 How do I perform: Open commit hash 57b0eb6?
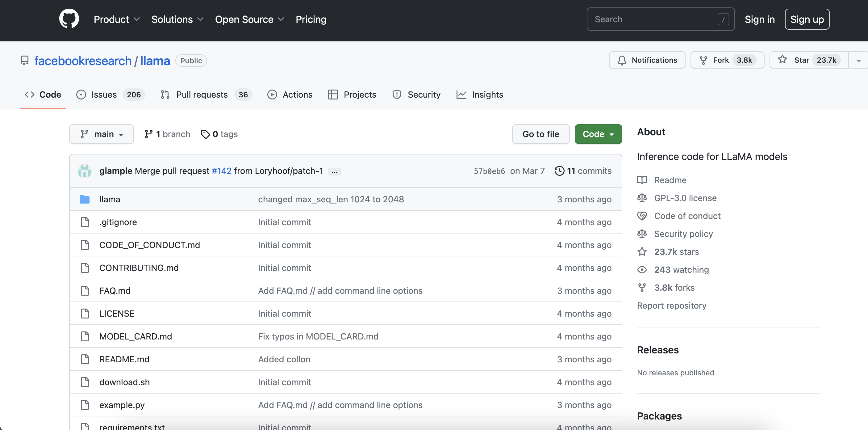click(x=489, y=171)
